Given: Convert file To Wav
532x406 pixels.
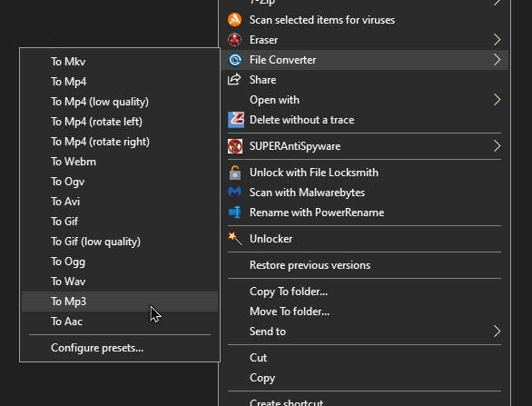Looking at the screenshot, I should pos(120,282).
